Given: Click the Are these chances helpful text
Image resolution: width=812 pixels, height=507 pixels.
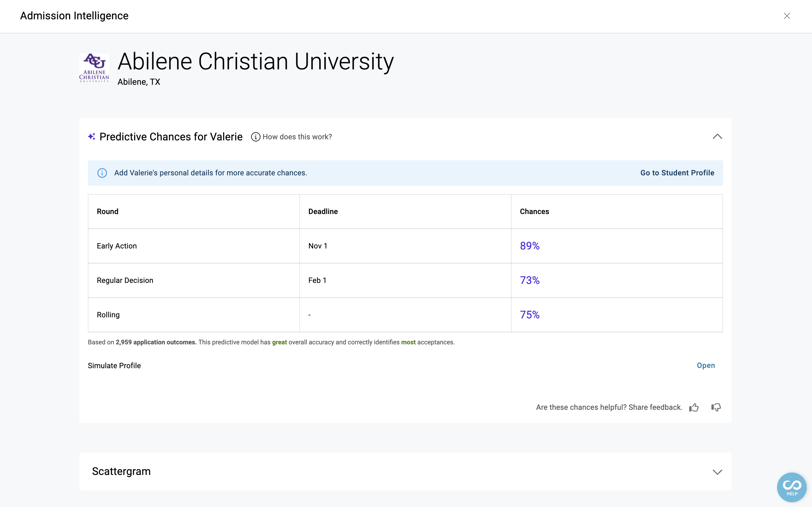Looking at the screenshot, I should 609,407.
